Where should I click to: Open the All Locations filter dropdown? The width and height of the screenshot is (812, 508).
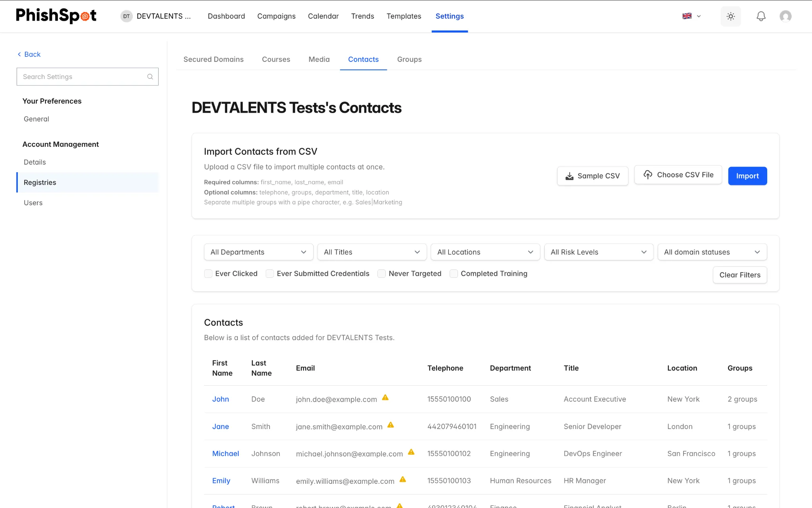485,252
